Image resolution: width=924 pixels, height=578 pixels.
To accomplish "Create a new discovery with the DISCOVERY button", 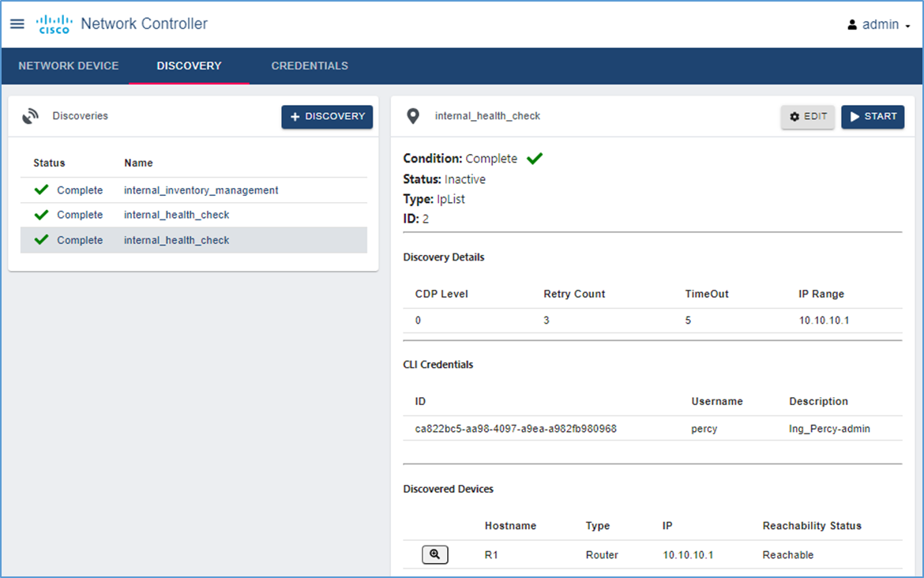I will point(327,116).
